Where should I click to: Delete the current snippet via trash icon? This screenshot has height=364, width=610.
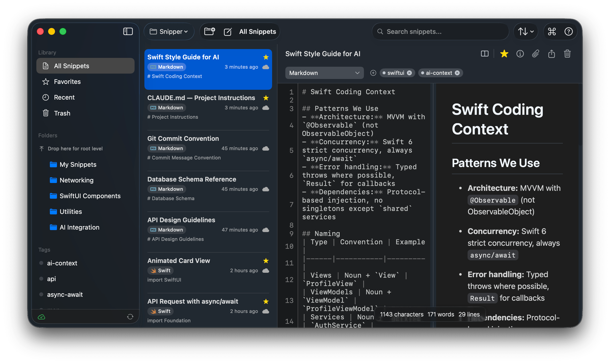[567, 54]
